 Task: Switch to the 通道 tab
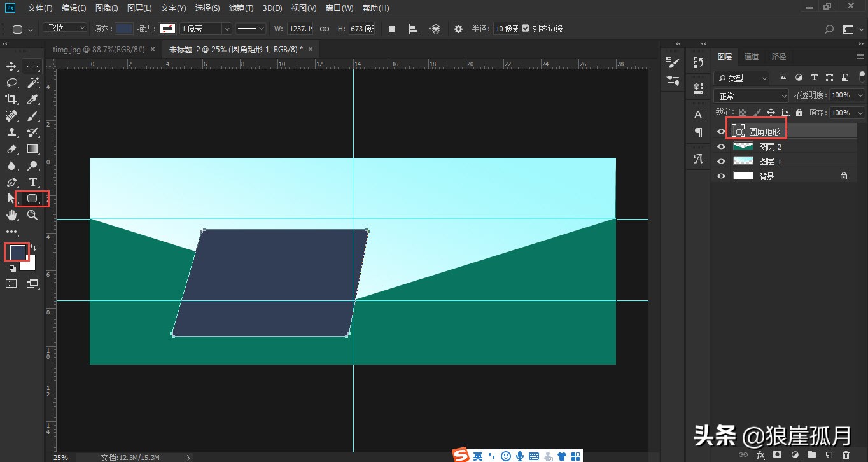click(752, 57)
